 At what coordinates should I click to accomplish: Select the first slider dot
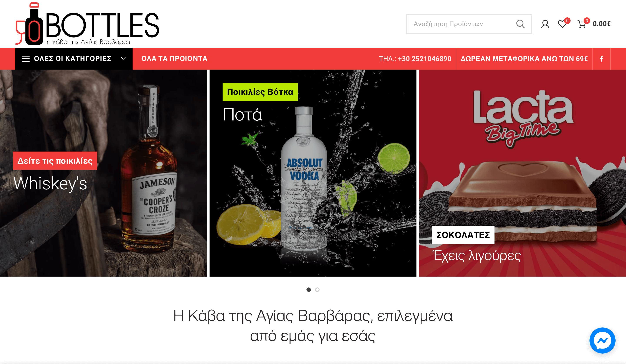click(x=308, y=289)
